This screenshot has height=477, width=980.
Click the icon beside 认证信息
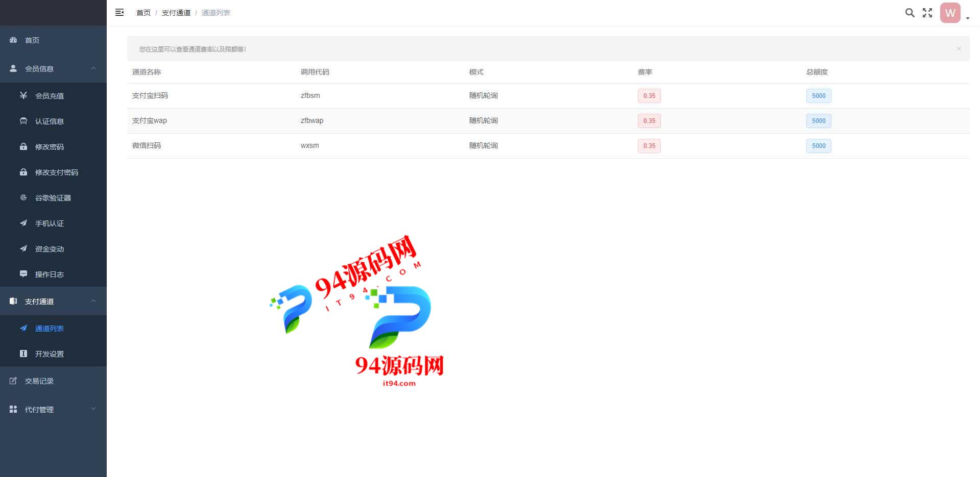tap(23, 121)
